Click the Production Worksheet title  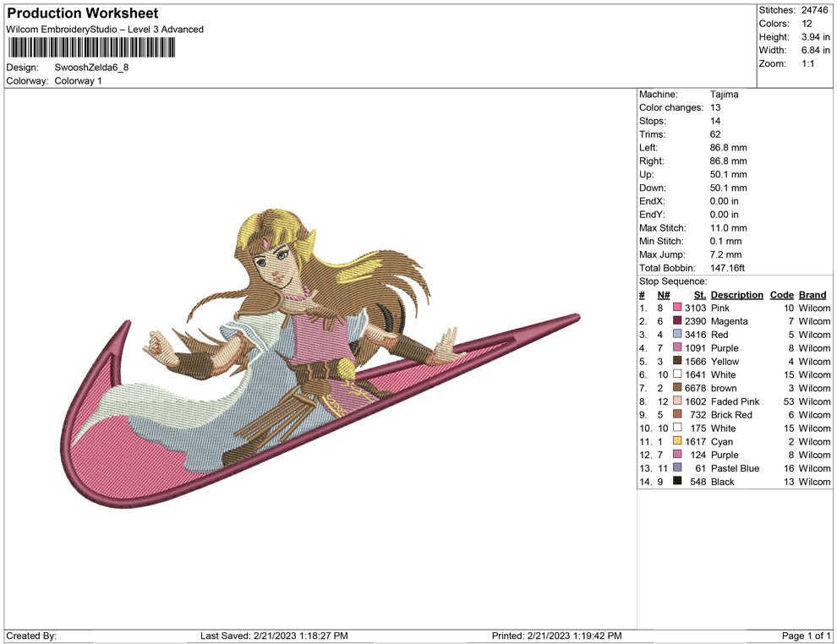[x=83, y=14]
